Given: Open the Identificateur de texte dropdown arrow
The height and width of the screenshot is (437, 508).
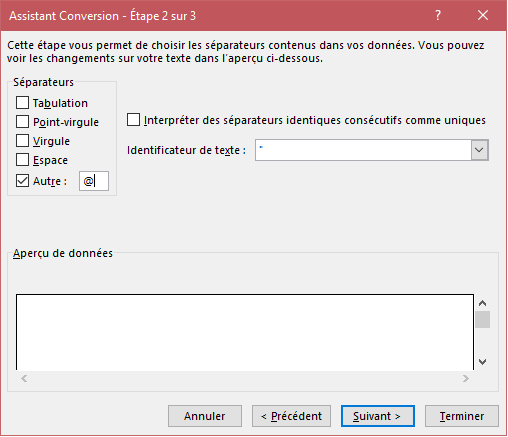Looking at the screenshot, I should pos(479,150).
